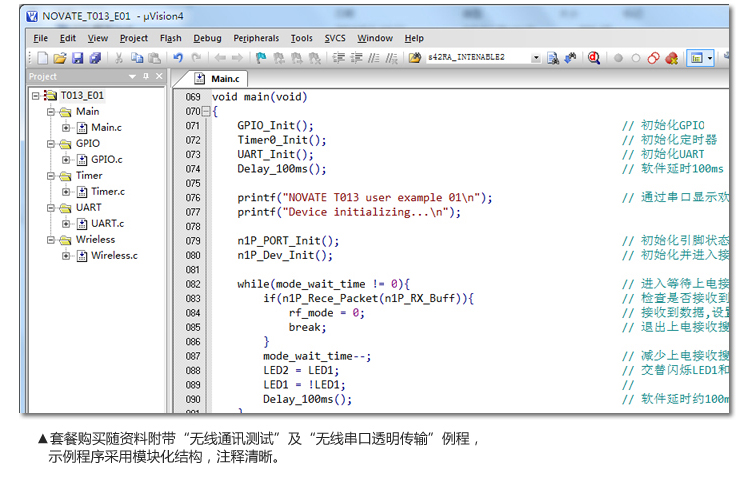Toggle a bookmark with the flag icon
750x478 pixels.
click(x=261, y=58)
